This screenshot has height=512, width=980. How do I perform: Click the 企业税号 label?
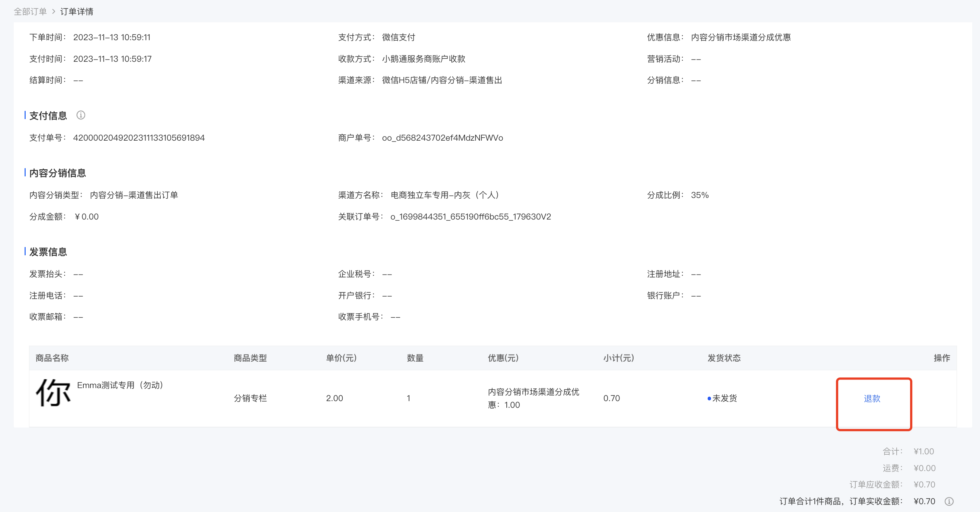(x=356, y=274)
